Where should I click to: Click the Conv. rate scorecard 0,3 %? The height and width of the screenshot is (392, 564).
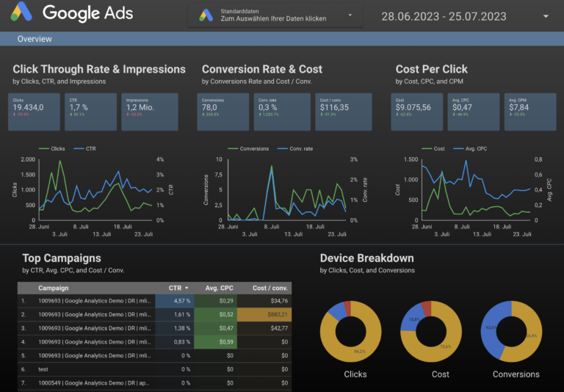click(282, 112)
